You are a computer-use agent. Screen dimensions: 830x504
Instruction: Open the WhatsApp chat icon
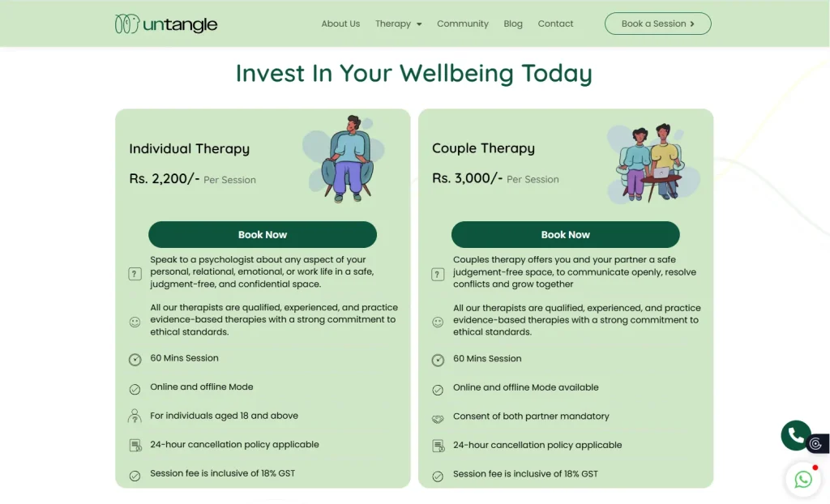pos(803,479)
